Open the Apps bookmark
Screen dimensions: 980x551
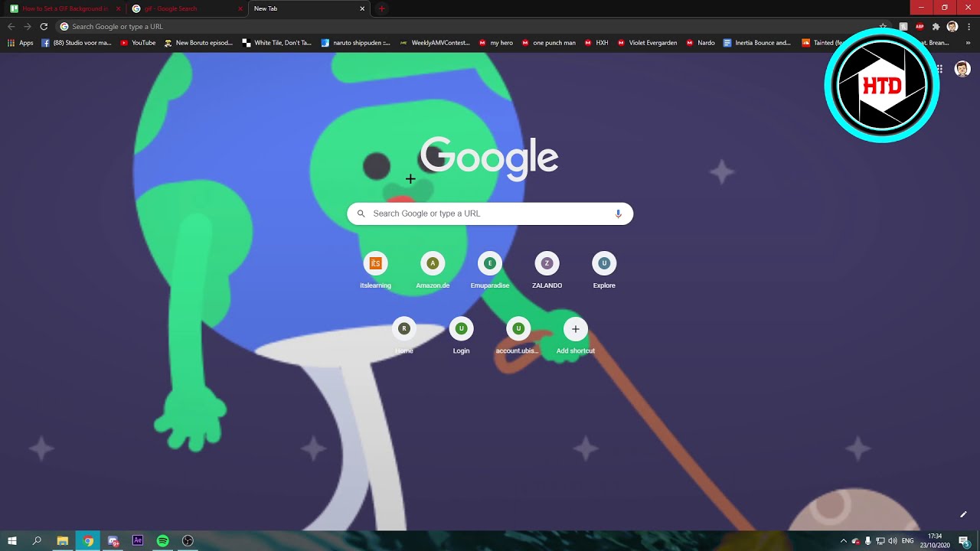[x=21, y=43]
